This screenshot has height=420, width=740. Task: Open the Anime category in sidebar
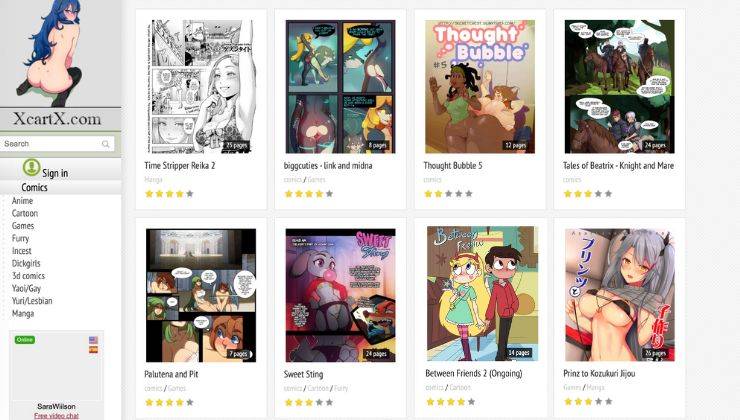pyautogui.click(x=22, y=201)
